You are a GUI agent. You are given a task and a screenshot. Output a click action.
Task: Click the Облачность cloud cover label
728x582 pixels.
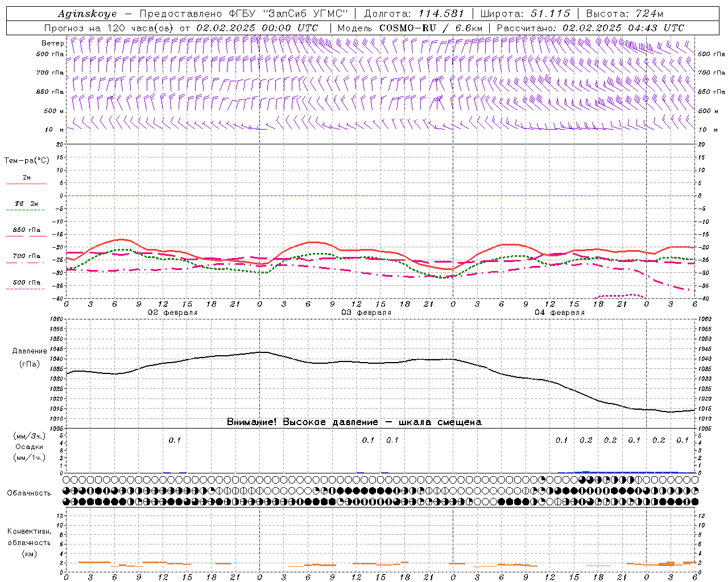click(x=29, y=493)
